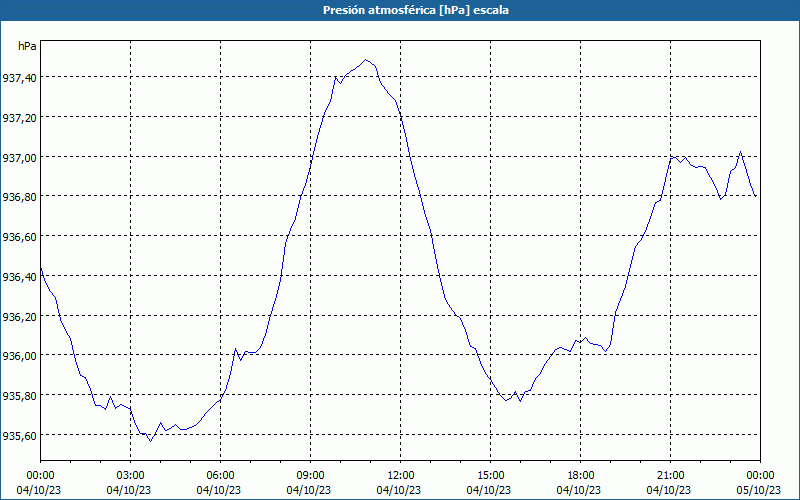Click the 936,00 y-axis label
Screen dimensions: 800x500
(x=19, y=356)
